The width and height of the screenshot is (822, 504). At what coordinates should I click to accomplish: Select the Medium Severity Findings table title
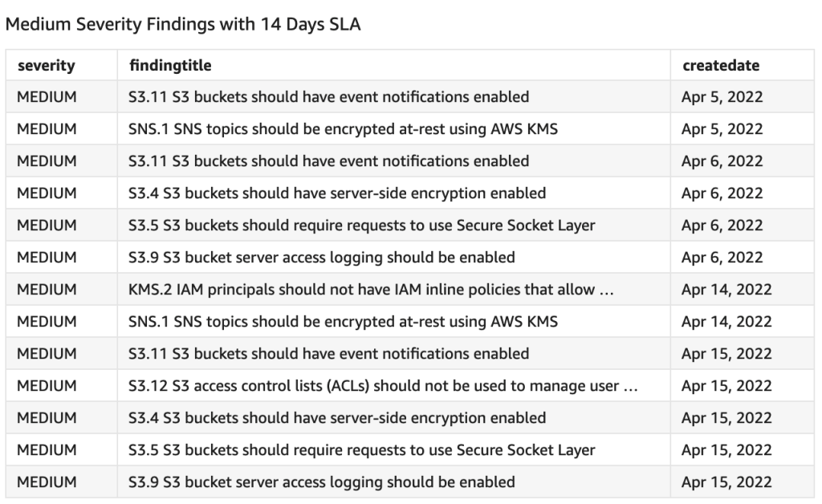click(183, 25)
